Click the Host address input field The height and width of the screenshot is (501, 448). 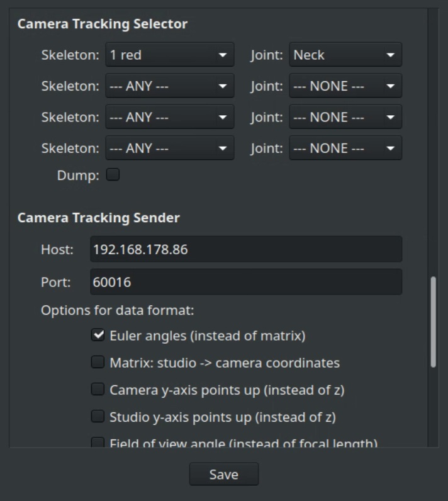tap(245, 249)
